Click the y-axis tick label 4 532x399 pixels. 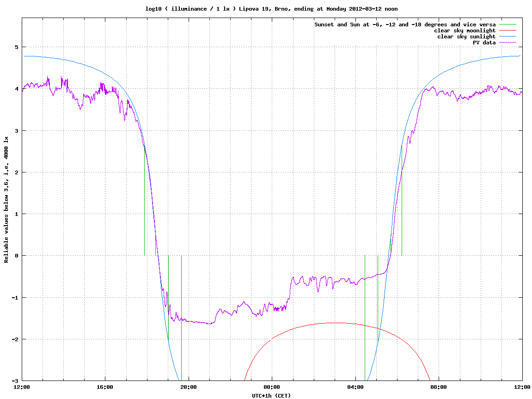16,89
